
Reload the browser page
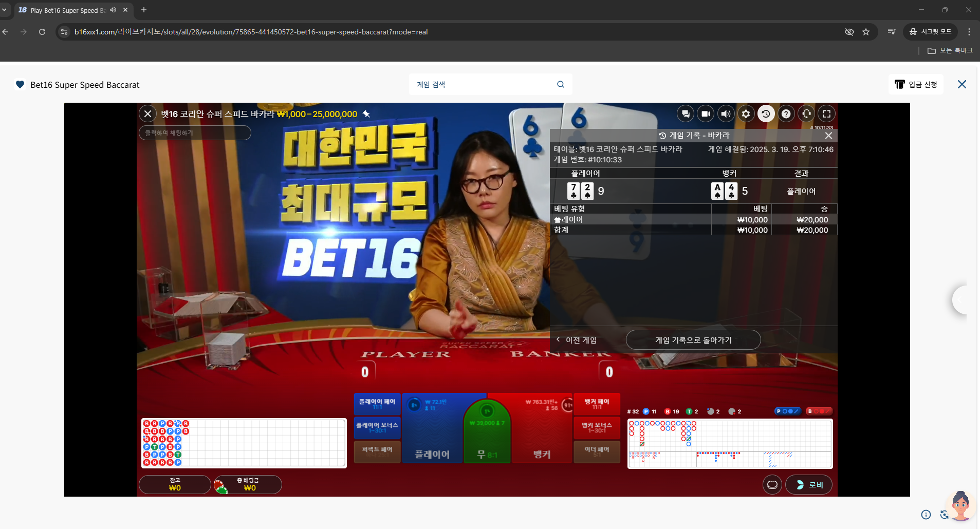pos(42,32)
